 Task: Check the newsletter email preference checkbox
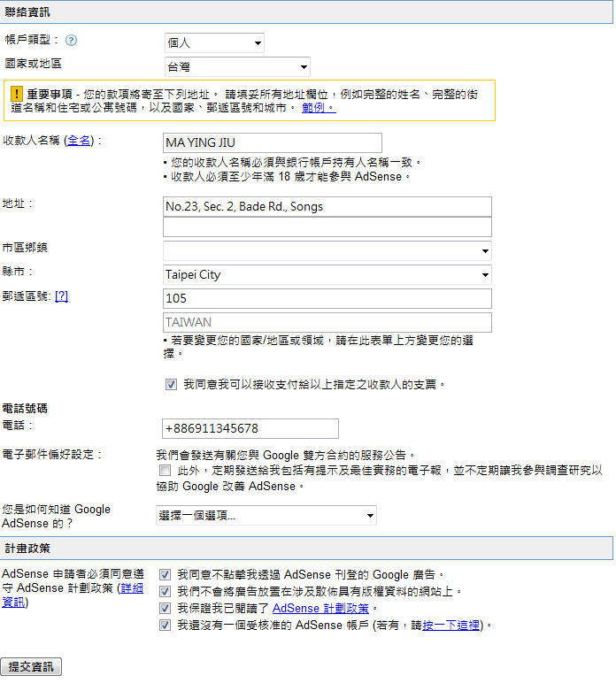pyautogui.click(x=165, y=470)
